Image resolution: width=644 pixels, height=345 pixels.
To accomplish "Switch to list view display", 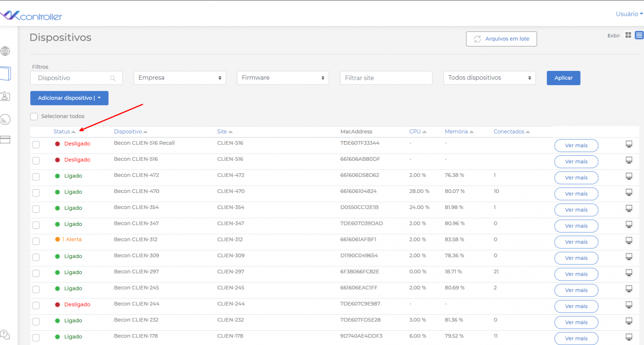I will (639, 35).
